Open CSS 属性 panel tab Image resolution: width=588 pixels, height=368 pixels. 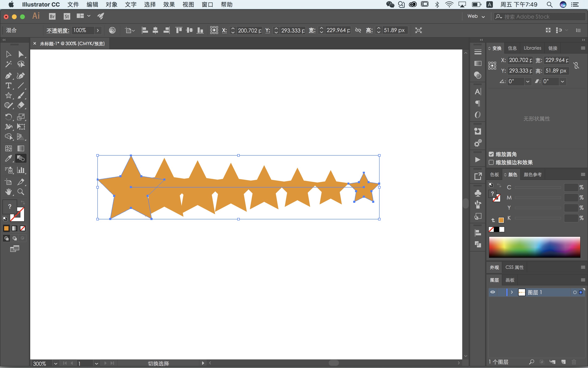(514, 267)
